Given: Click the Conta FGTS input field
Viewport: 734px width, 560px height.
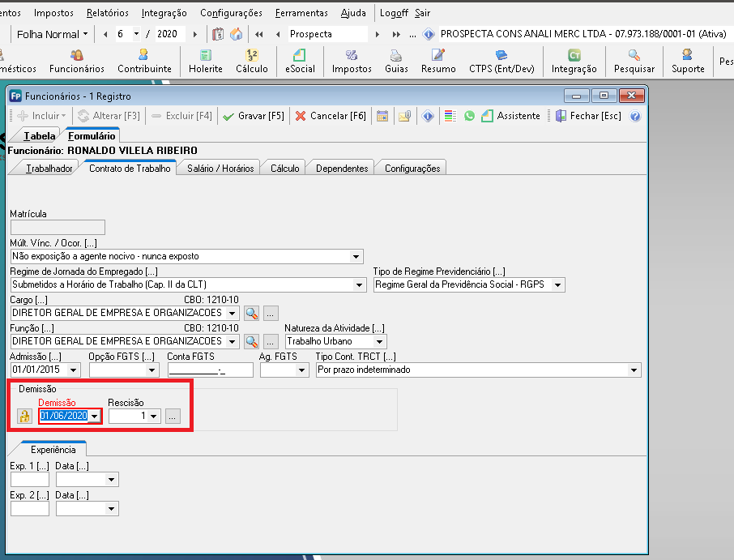Looking at the screenshot, I should tap(210, 370).
